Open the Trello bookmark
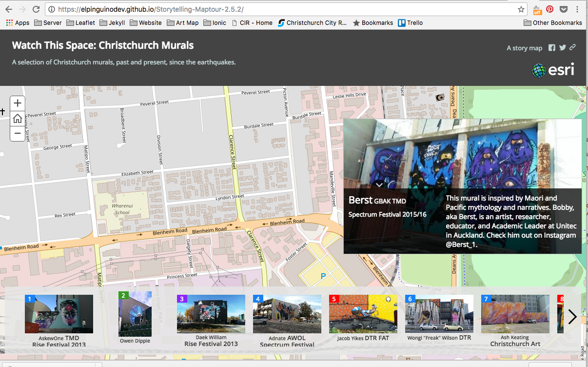The image size is (588, 367). 411,22
